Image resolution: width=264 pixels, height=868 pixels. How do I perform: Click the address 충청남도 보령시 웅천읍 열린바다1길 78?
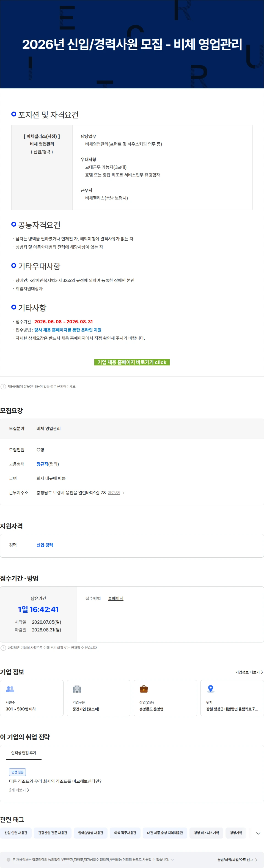[x=71, y=493]
